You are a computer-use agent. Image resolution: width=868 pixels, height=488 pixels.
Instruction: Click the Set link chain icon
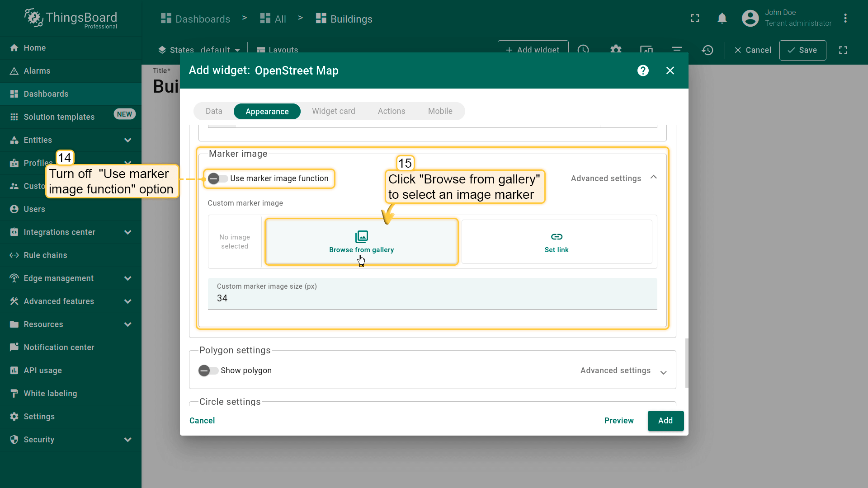pos(557,237)
